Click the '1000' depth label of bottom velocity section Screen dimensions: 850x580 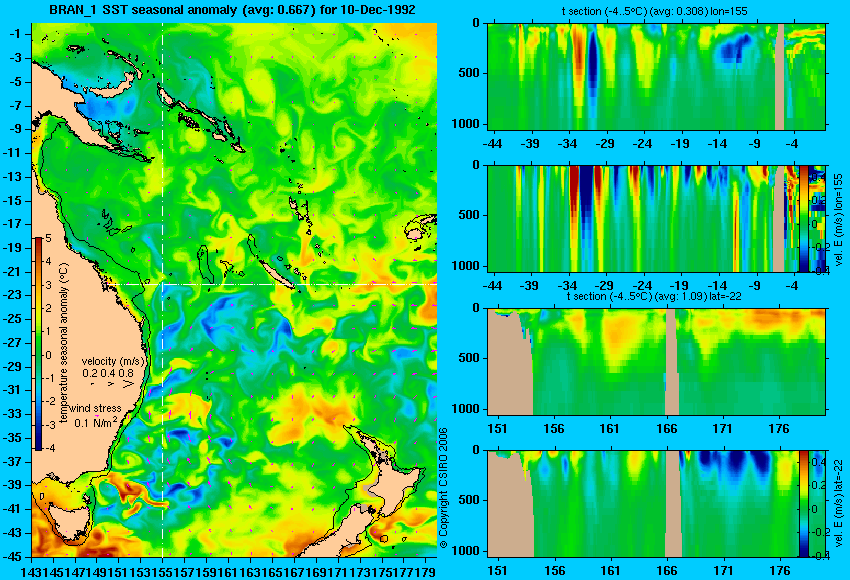click(x=466, y=551)
